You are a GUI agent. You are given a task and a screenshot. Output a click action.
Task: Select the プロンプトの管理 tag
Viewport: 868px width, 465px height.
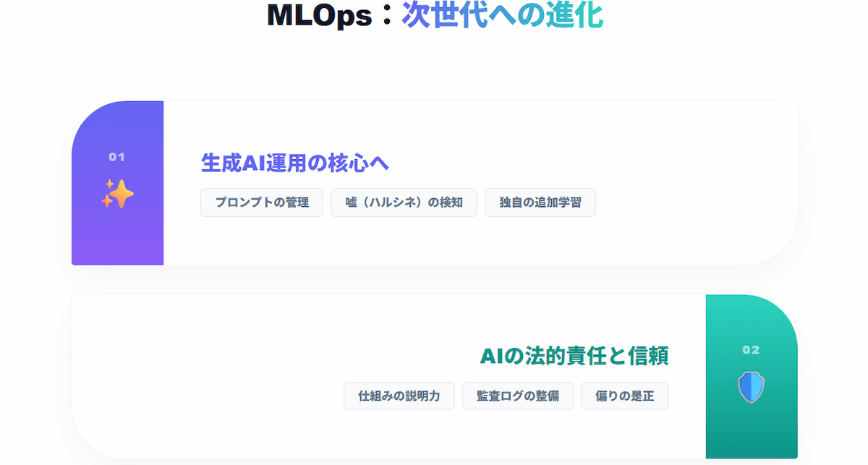tap(262, 202)
